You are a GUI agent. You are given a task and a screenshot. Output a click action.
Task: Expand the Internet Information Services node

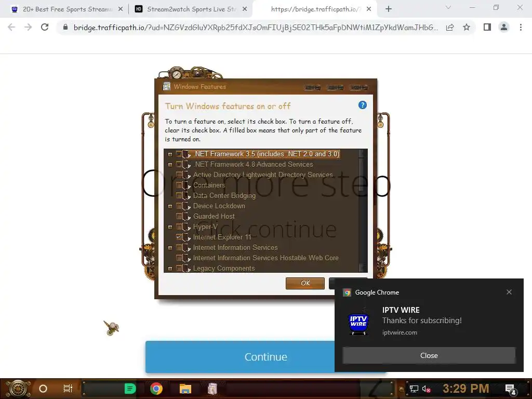point(170,248)
